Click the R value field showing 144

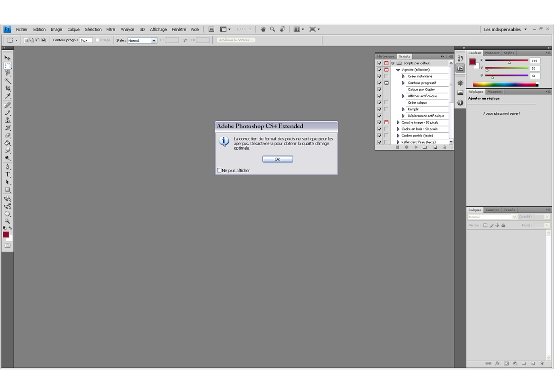pos(535,61)
